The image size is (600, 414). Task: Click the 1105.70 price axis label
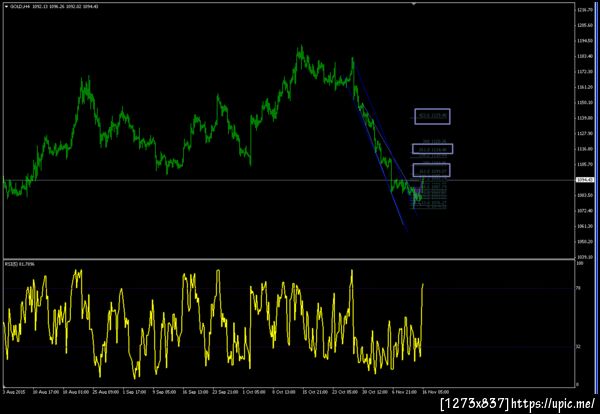pos(583,164)
